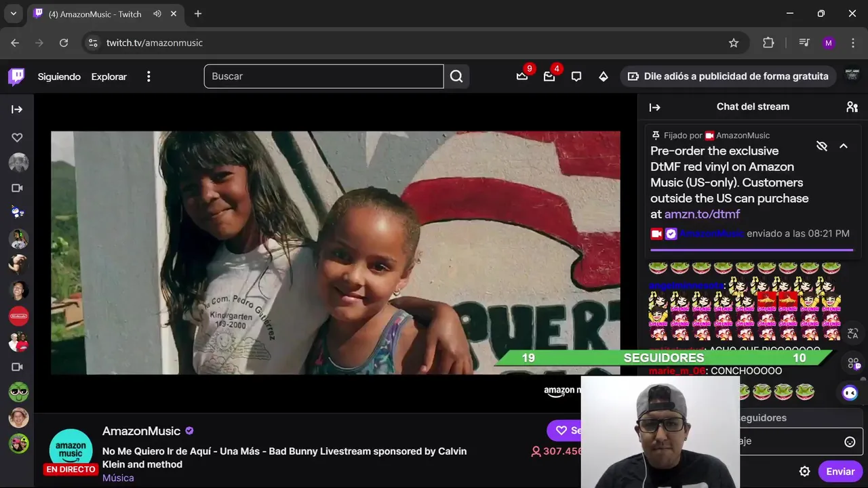Click the verified badge next to AmazonMusic
The height and width of the screenshot is (488, 868).
189,431
